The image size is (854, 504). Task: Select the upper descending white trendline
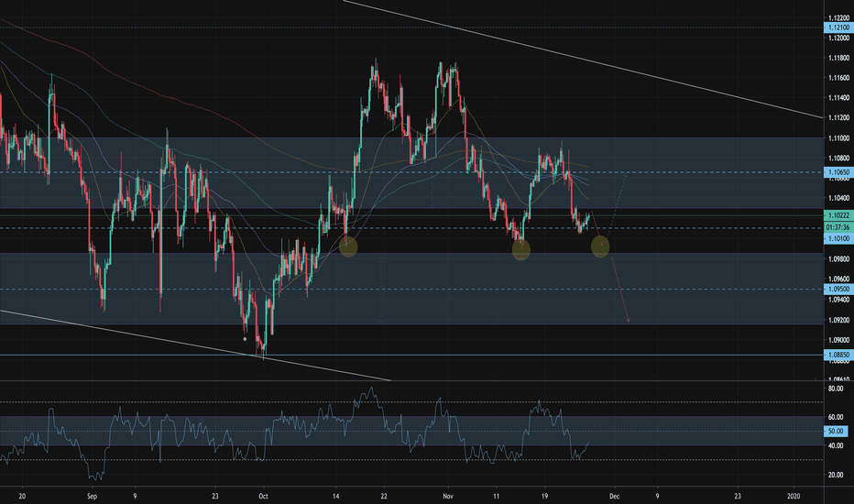point(586,60)
